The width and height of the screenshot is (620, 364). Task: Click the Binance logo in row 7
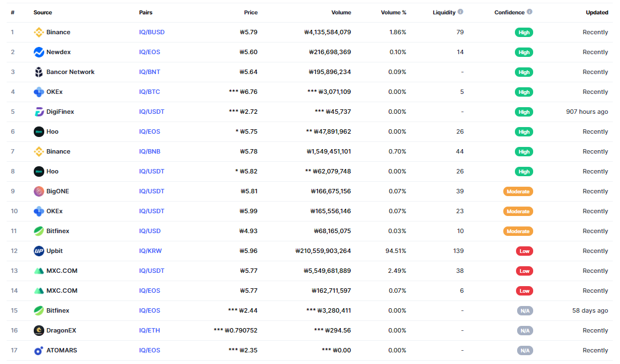tap(39, 151)
